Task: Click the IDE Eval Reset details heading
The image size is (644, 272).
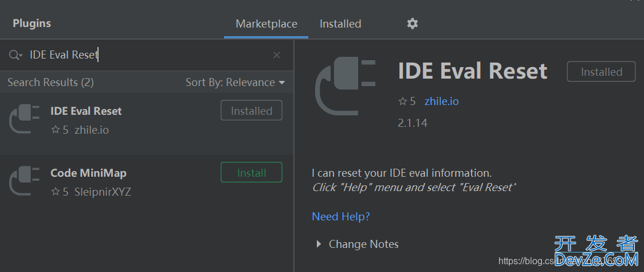Action: coord(473,71)
